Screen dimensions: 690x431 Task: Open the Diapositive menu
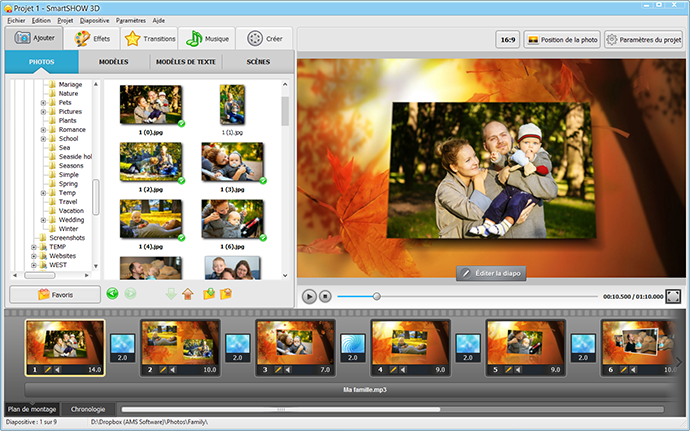tap(94, 20)
